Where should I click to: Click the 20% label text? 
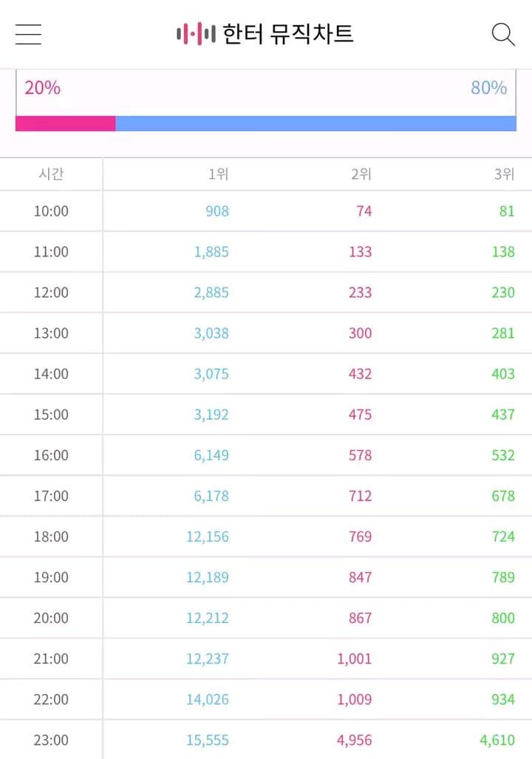point(43,88)
